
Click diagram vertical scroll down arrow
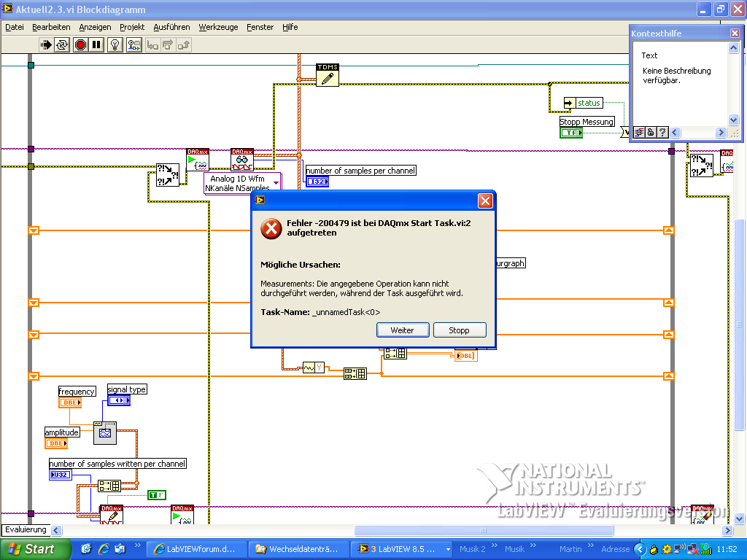click(x=739, y=518)
